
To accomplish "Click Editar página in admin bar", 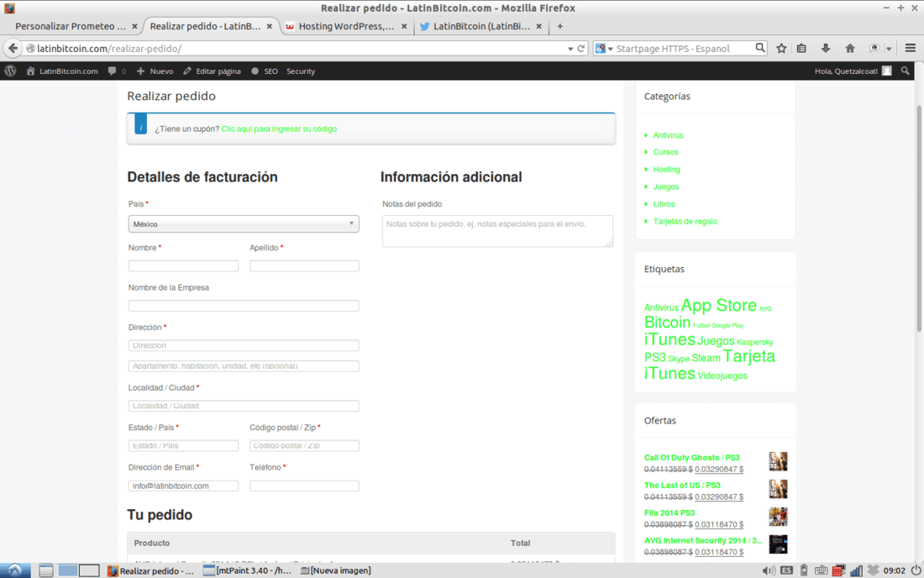I will (213, 71).
